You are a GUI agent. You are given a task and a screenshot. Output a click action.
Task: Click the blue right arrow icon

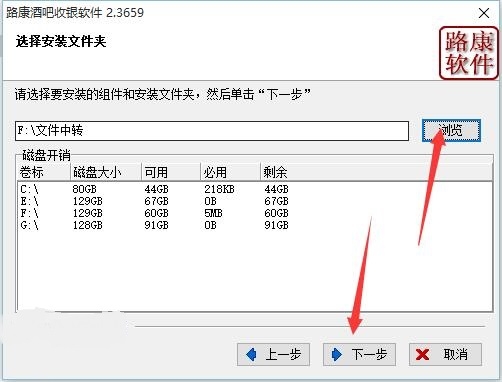[x=337, y=354]
